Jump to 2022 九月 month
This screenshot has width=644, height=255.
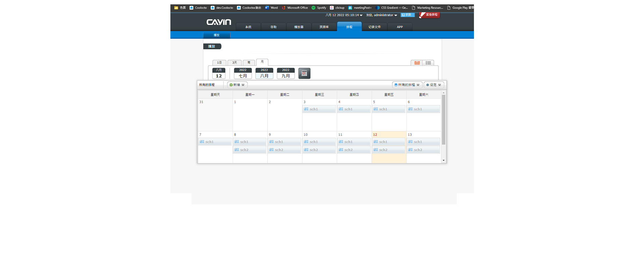pos(286,73)
